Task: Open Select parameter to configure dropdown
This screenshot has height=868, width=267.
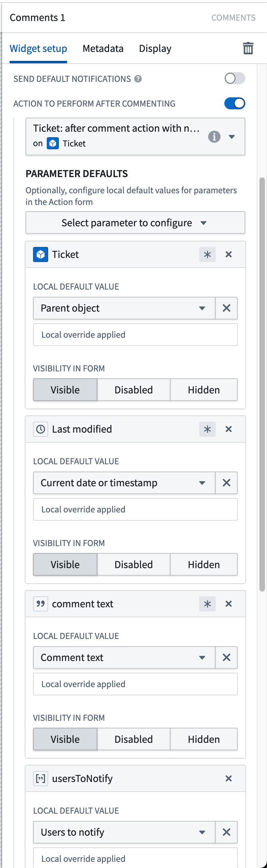Action: [x=135, y=223]
